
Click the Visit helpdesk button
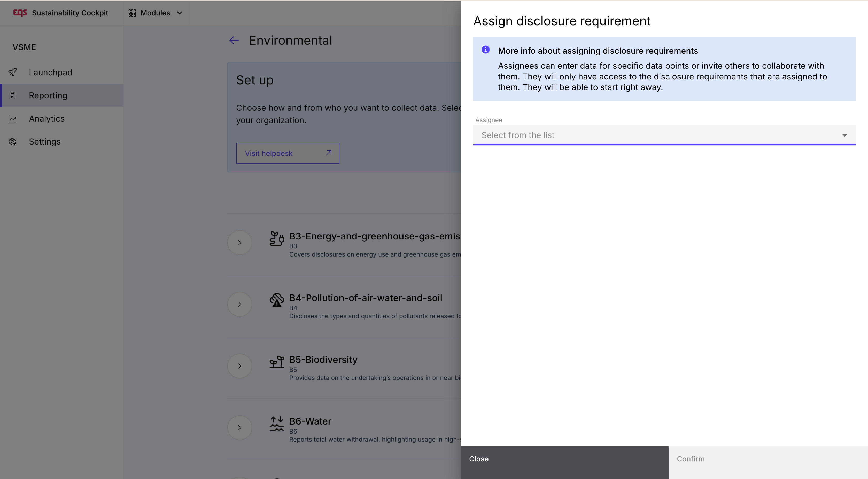point(288,154)
